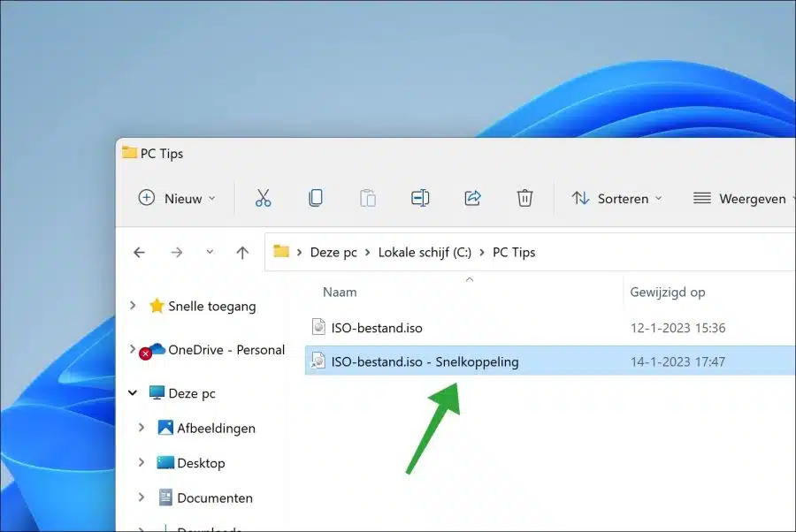Sort by the Naam column header
Screen dimensions: 796x532
[340, 293]
